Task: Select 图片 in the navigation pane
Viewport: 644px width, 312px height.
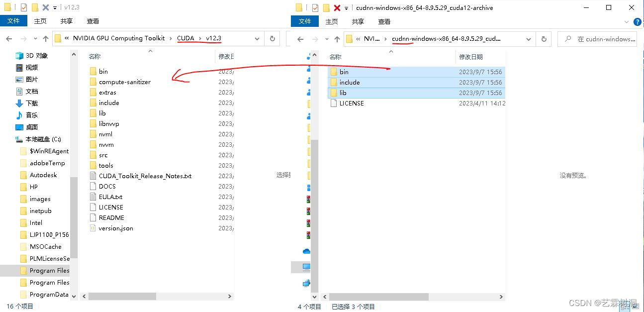Action: pyautogui.click(x=26, y=80)
